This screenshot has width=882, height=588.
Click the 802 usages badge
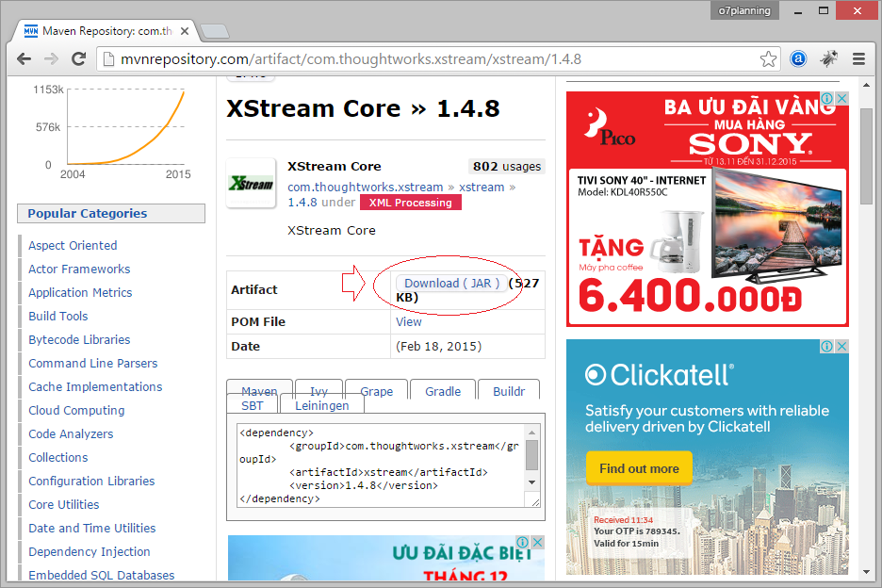(507, 167)
